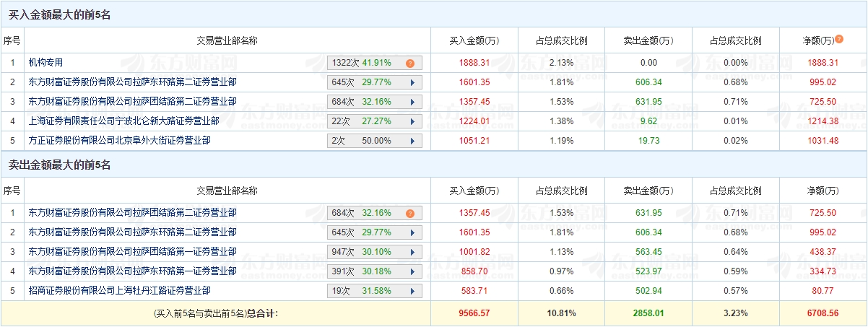Screen dimensions: 868x327
Task: Click help icon beside the top 净额(万) header
Action: (838, 39)
